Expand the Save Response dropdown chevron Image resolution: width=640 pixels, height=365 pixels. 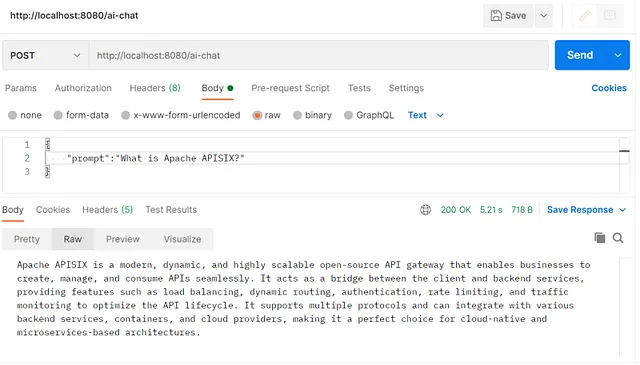(622, 210)
